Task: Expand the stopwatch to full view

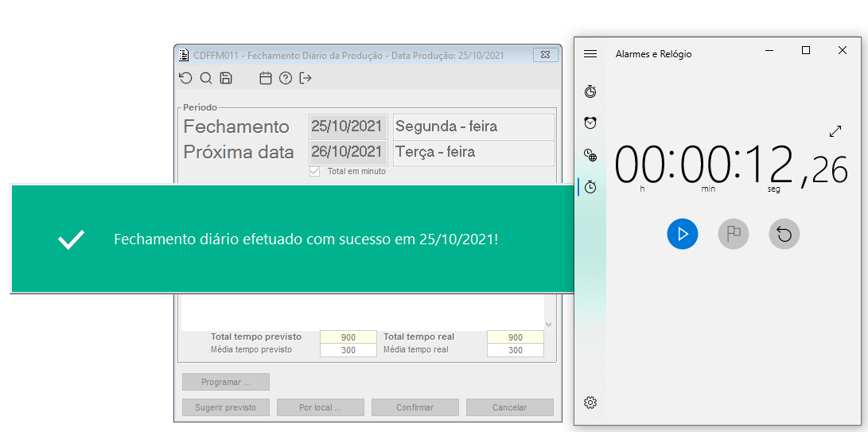Action: click(x=835, y=131)
